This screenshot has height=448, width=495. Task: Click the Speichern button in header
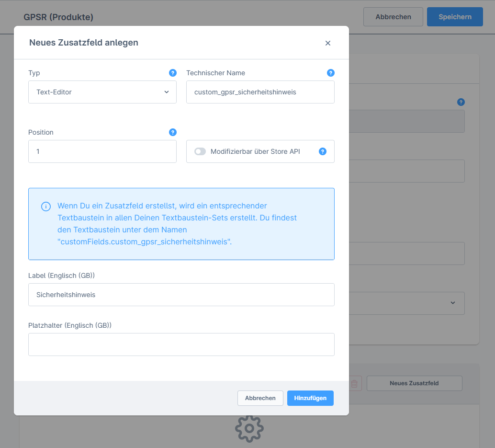(x=454, y=17)
